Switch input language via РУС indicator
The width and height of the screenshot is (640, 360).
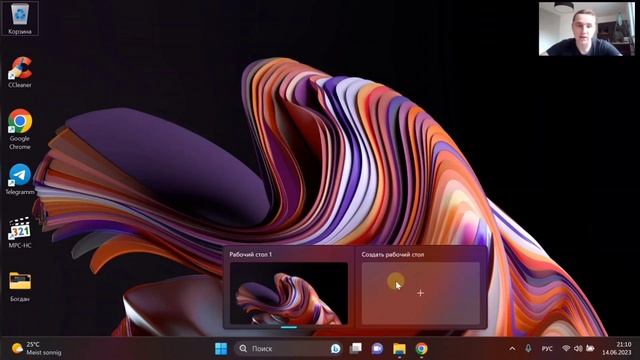click(547, 349)
